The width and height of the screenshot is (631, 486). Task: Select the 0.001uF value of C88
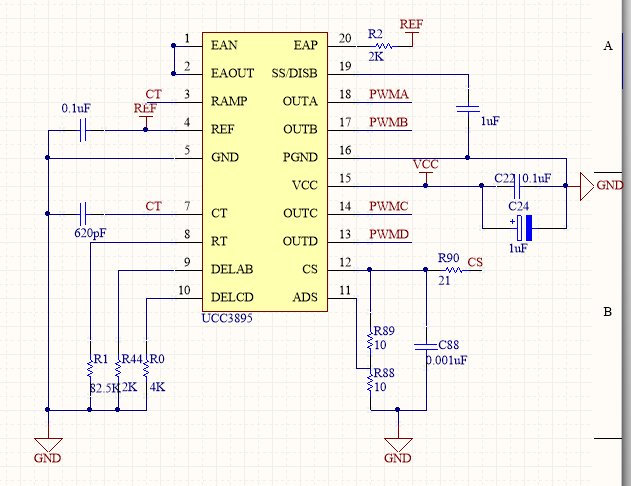[x=447, y=360]
